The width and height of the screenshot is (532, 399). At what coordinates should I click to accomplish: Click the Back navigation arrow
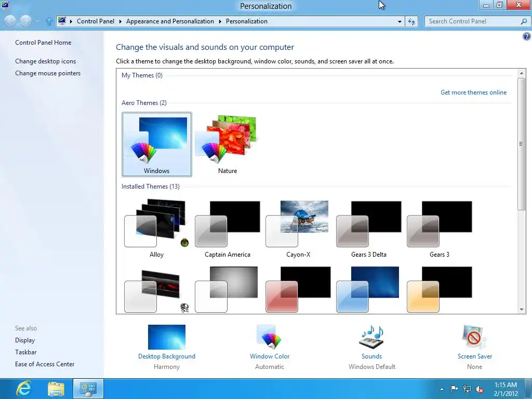click(10, 21)
